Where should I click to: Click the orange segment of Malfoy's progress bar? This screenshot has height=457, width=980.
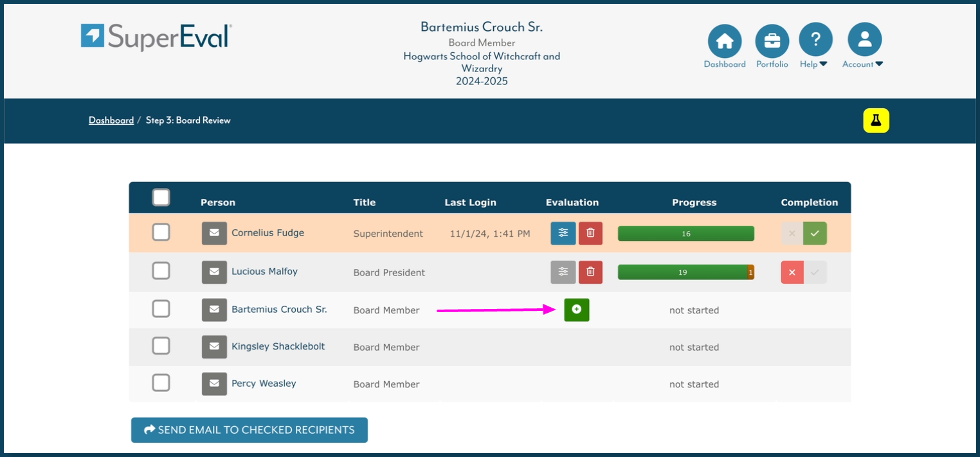click(750, 272)
